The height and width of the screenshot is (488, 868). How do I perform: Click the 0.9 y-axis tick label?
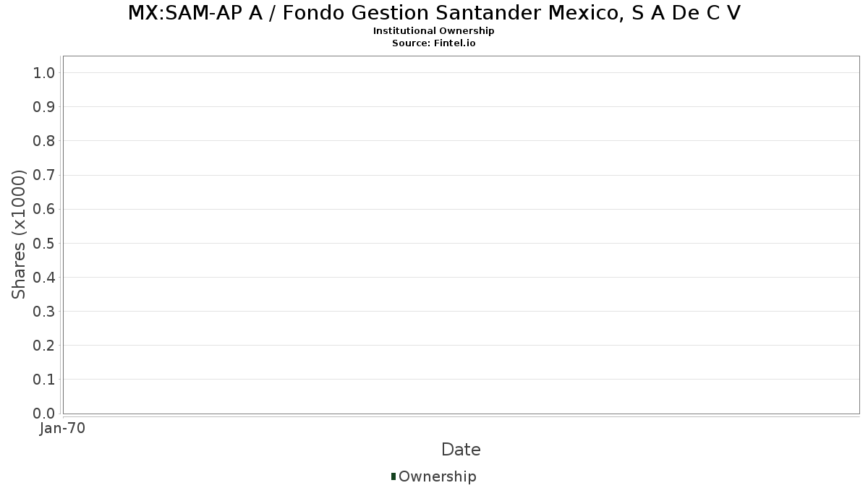click(45, 107)
